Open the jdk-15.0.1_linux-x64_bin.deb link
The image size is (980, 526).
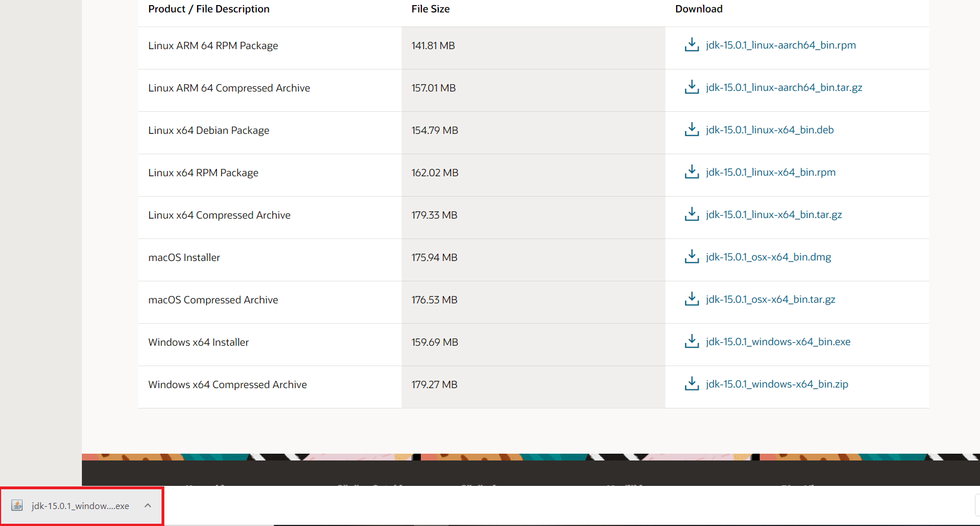770,130
